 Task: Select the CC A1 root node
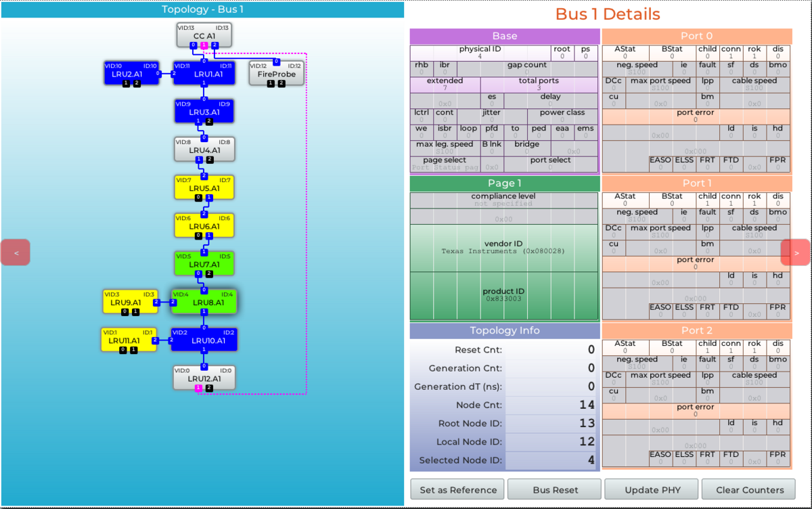coord(204,35)
